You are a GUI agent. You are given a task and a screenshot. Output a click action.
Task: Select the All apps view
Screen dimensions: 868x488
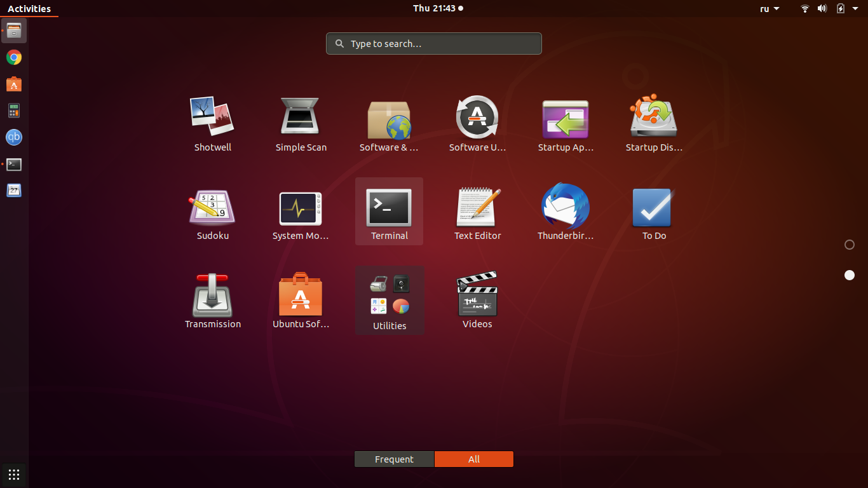click(474, 459)
